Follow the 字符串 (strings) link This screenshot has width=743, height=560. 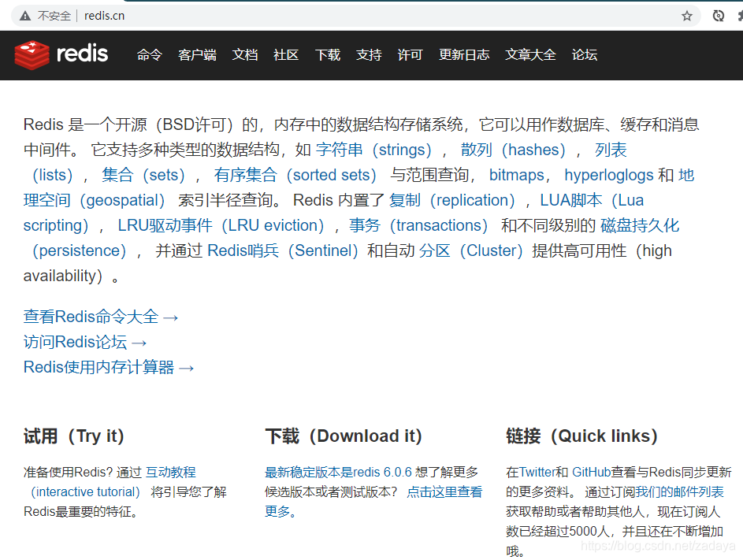tap(374, 150)
